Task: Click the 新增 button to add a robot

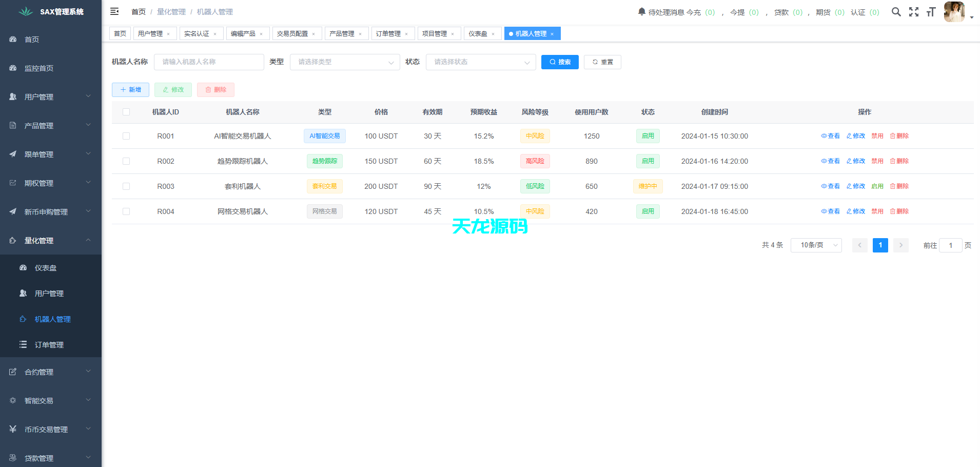Action: click(130, 89)
